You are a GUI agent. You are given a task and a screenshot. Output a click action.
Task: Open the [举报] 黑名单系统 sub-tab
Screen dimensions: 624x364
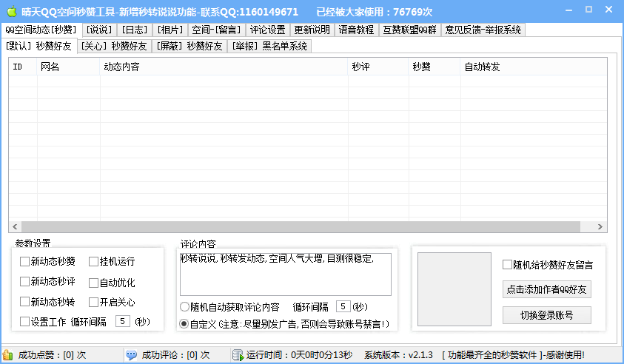tap(269, 46)
